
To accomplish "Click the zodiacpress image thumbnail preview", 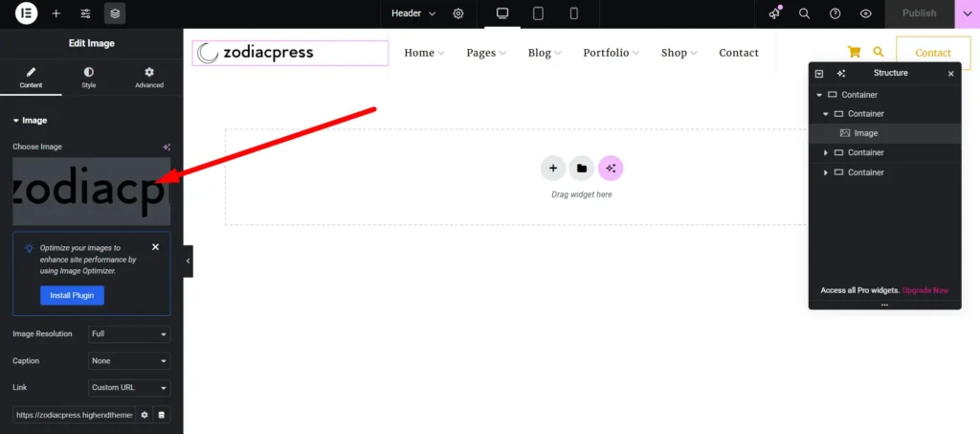I will [x=91, y=192].
